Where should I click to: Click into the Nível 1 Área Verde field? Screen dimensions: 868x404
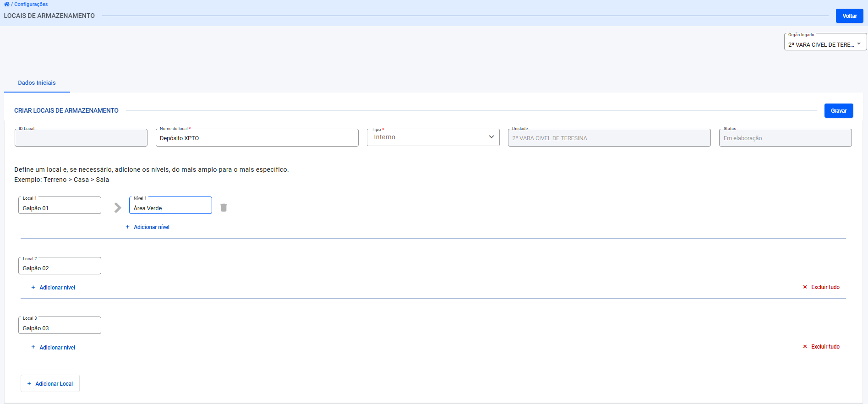coord(170,208)
